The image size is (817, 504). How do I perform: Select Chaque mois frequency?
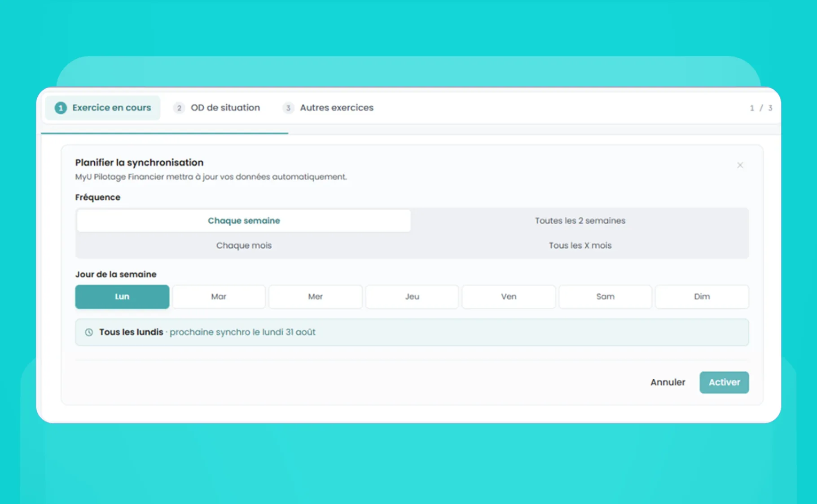(244, 245)
